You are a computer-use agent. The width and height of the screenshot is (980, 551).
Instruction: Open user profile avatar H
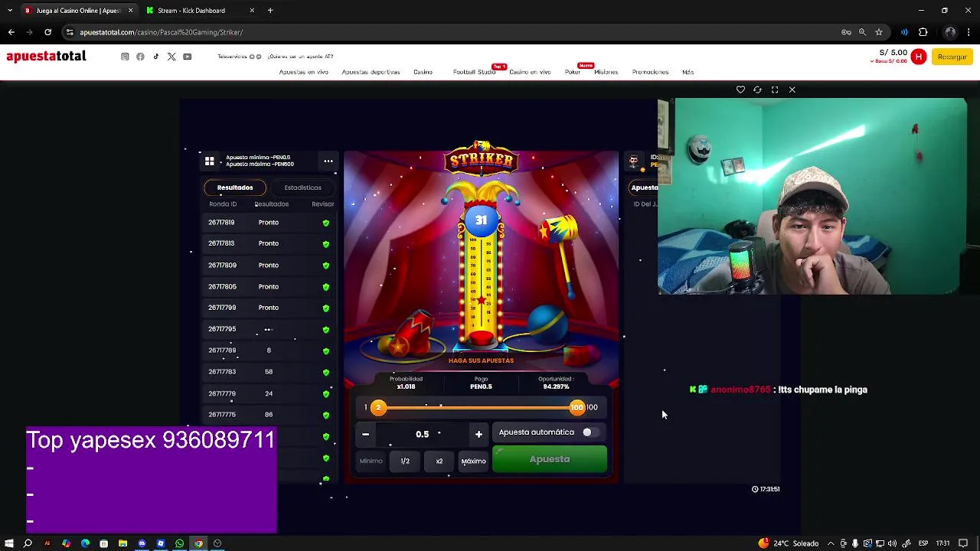tap(919, 57)
